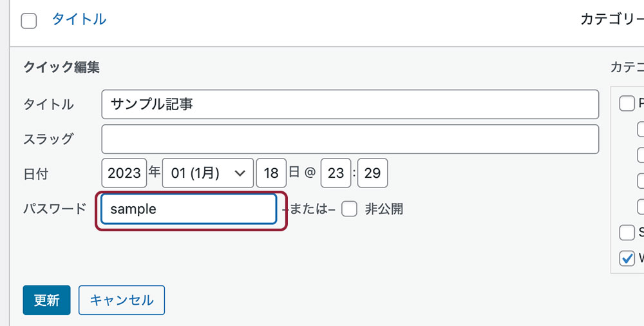Check the category checkbox starting with S
This screenshot has width=644, height=326.
pos(626,233)
